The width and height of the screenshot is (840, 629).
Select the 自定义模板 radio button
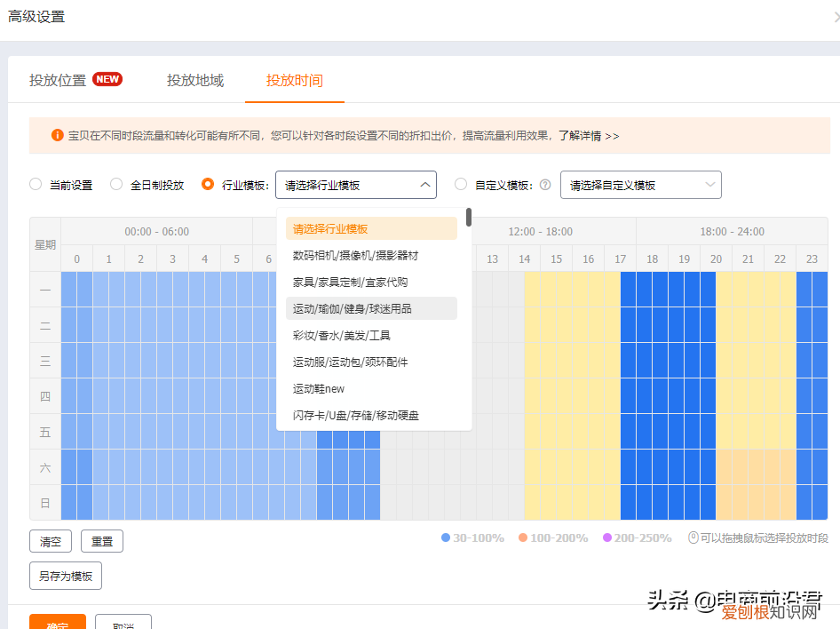click(x=461, y=184)
